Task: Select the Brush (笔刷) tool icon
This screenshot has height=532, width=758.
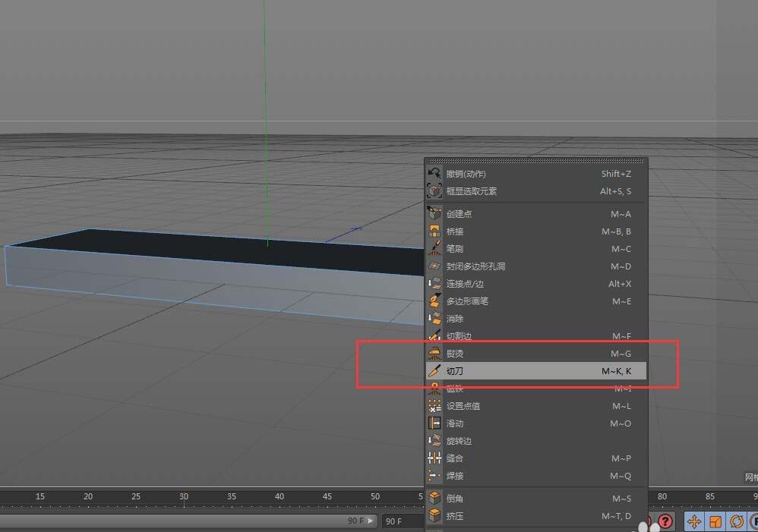Action: [x=435, y=249]
